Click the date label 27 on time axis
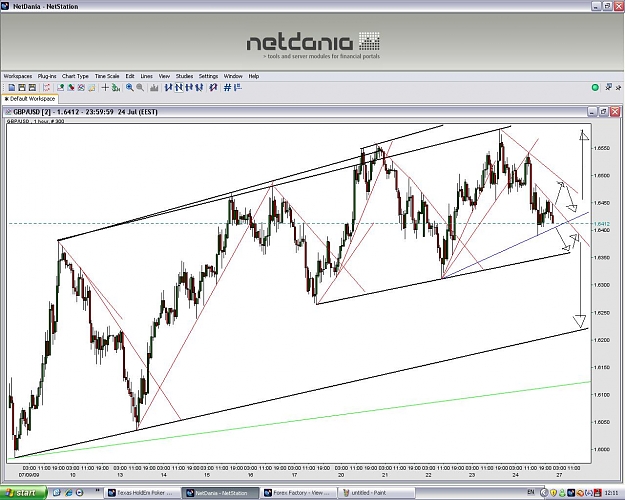 [559, 475]
